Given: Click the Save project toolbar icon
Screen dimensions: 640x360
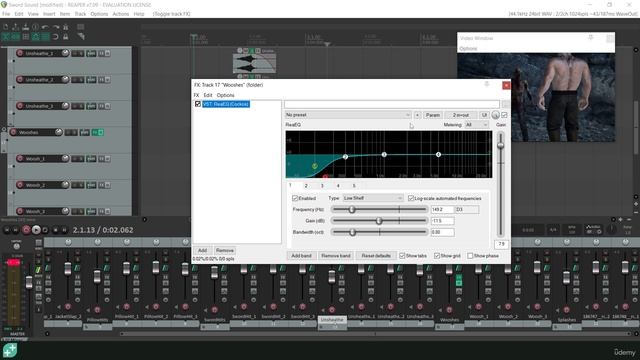Looking at the screenshot, I should pos(25,27).
